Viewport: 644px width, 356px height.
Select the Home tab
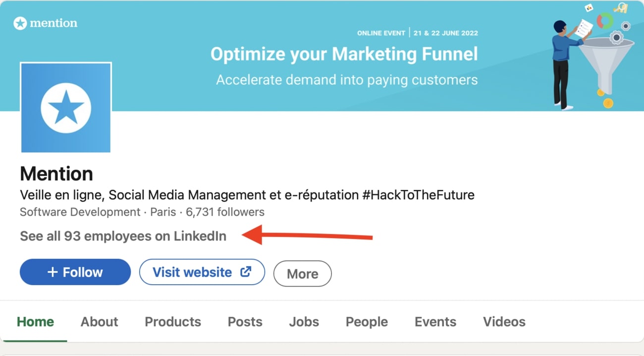35,322
